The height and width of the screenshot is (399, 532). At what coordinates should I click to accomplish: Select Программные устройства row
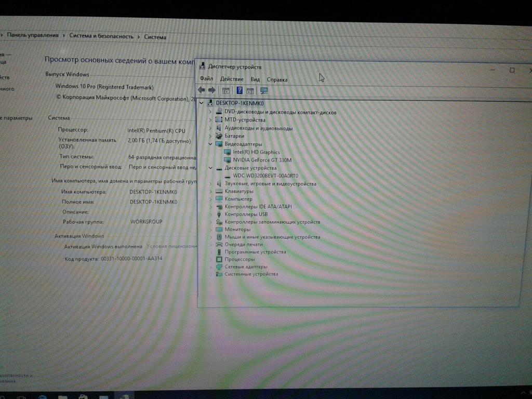255,252
